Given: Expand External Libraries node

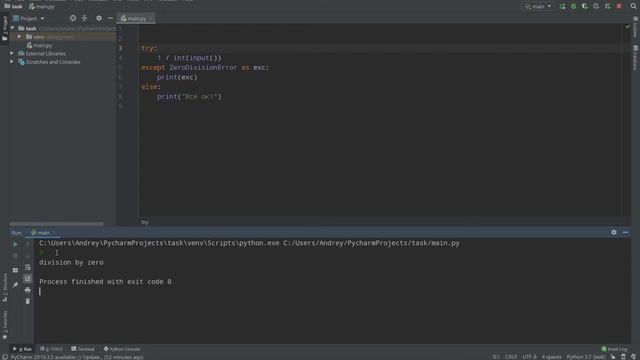Looking at the screenshot, I should point(12,53).
